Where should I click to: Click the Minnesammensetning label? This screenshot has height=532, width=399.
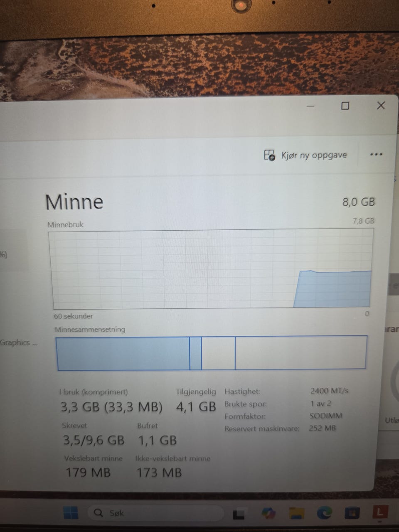point(90,329)
